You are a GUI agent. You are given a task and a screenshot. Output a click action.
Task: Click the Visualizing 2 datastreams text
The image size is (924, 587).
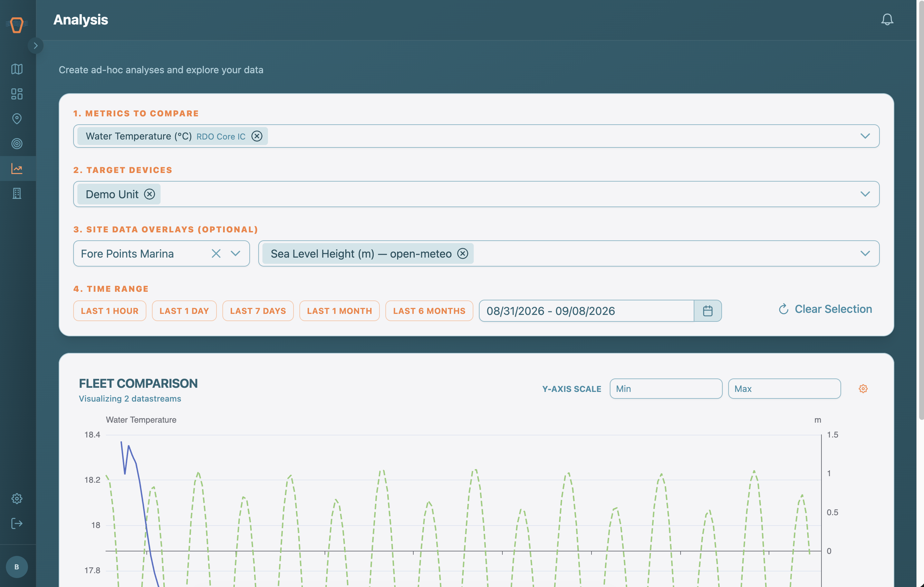coord(130,398)
